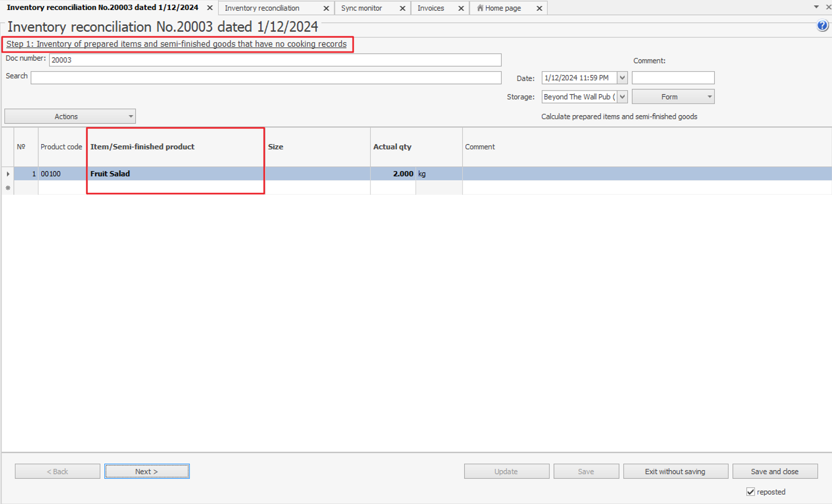832x504 pixels.
Task: Click the Search input field
Action: pyautogui.click(x=266, y=78)
